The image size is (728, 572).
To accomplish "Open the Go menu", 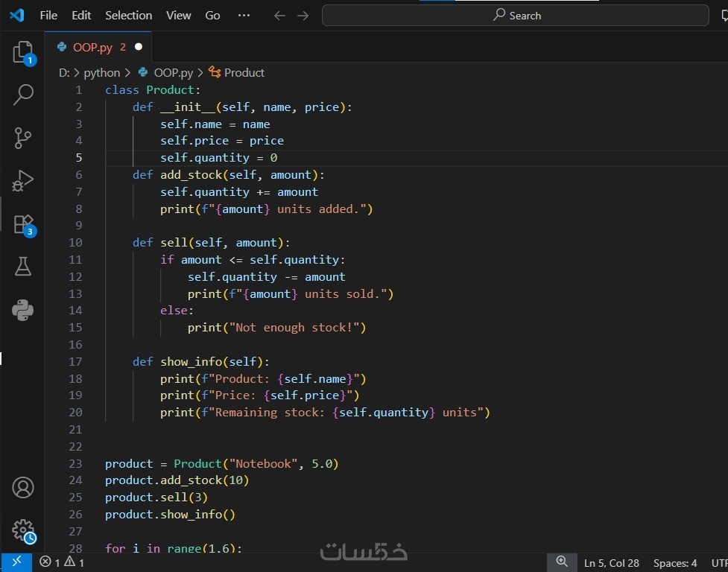I will coord(212,16).
